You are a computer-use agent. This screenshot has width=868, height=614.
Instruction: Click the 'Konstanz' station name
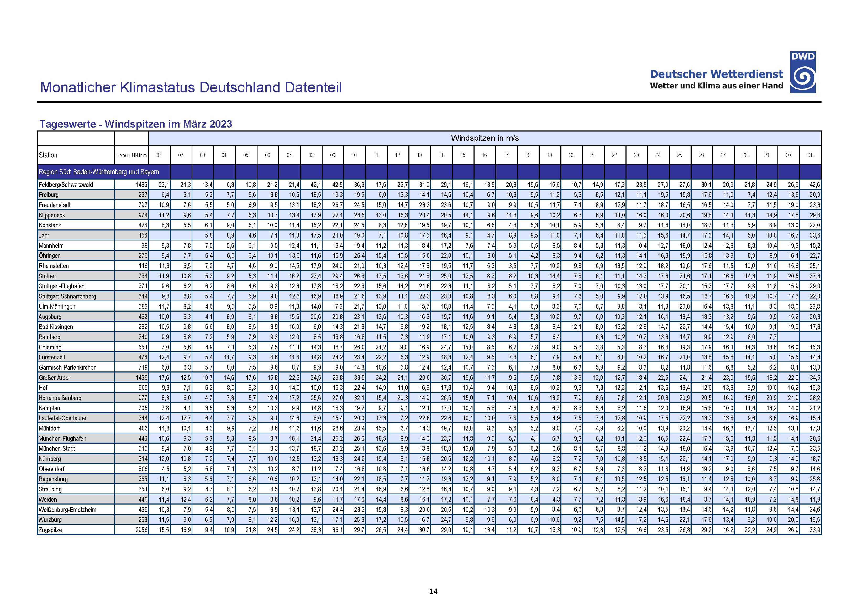50,225
